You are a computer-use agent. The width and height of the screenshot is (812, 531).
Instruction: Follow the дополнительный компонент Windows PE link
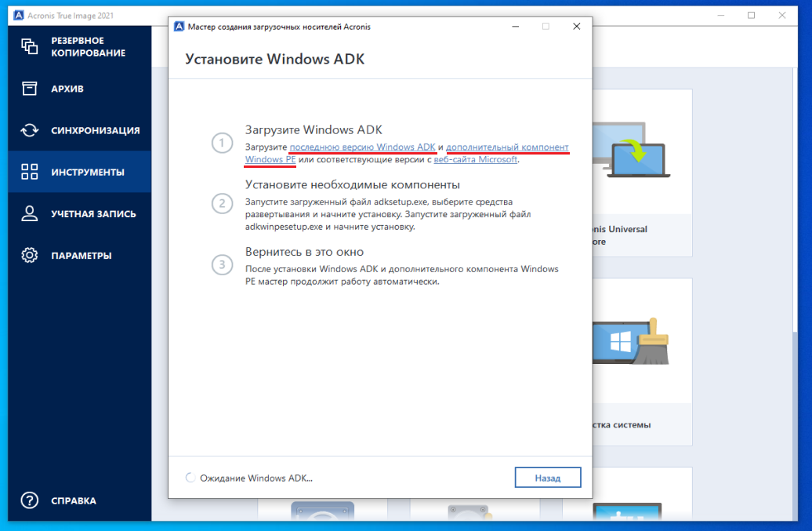point(507,147)
